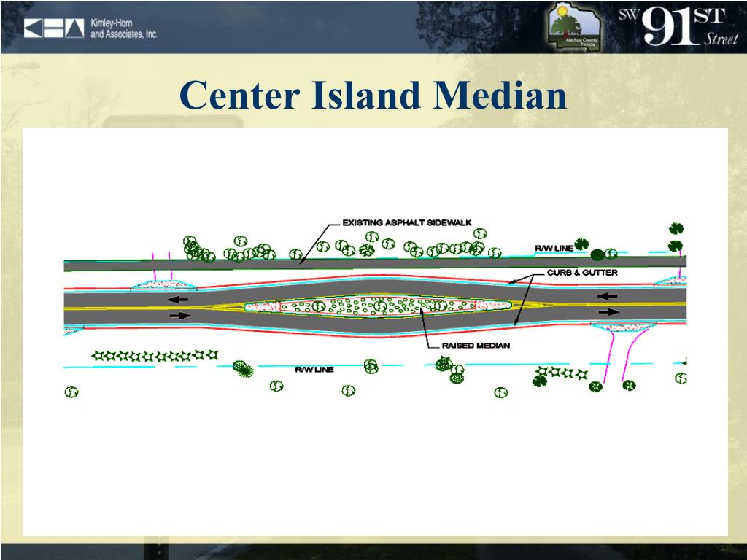Click the 'RAISED MEDIAN' label
The image size is (747, 560).
(476, 345)
